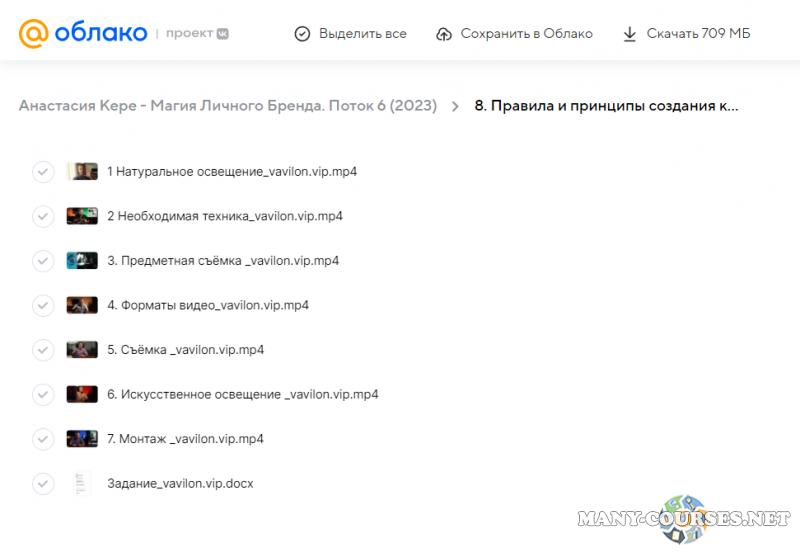Viewport: 800px width, 552px height.
Task: Tick checkbox for 1 Натуральное освещение video
Action: click(x=42, y=172)
